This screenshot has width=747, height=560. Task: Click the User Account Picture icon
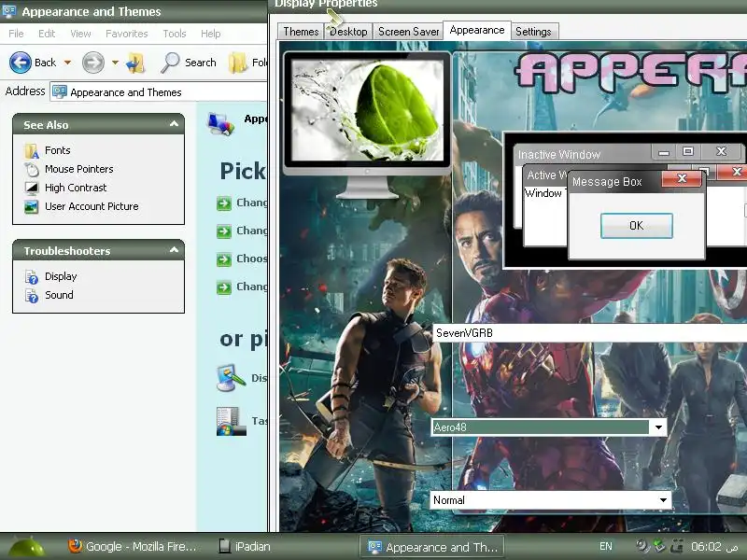(x=32, y=206)
